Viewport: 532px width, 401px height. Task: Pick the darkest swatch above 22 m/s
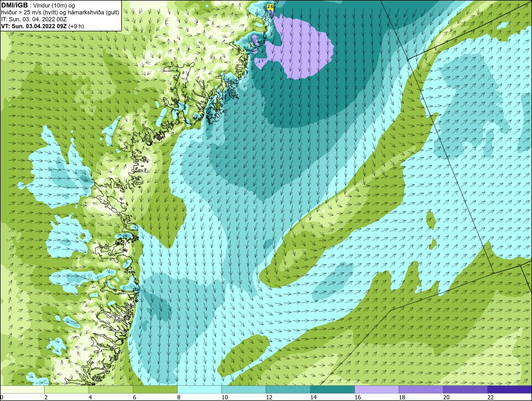click(x=510, y=389)
